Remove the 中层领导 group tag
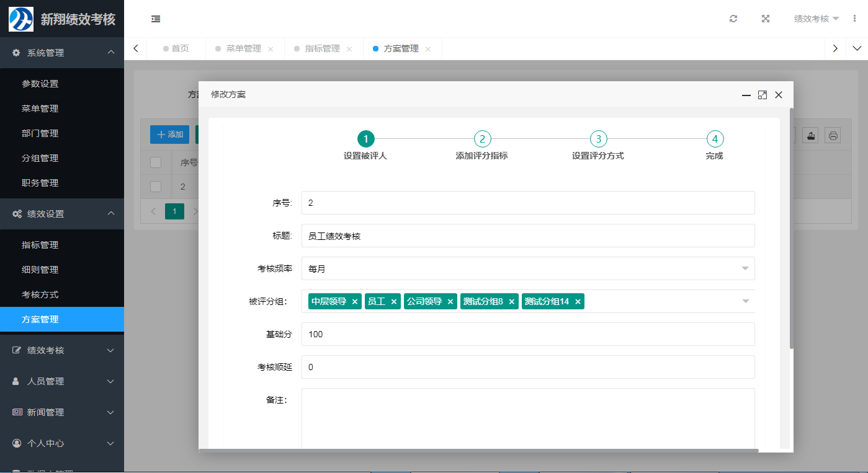Screen dimensions: 868x473 355,302
